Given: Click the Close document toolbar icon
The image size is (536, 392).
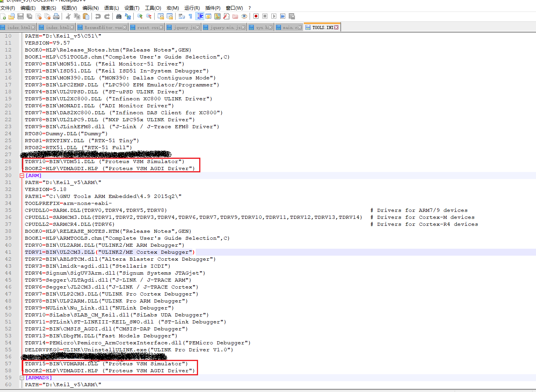Looking at the screenshot, I should coord(38,16).
